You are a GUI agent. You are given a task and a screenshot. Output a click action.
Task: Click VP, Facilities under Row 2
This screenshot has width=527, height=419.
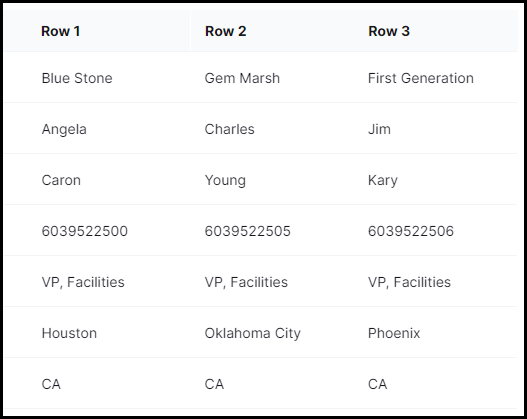point(246,282)
